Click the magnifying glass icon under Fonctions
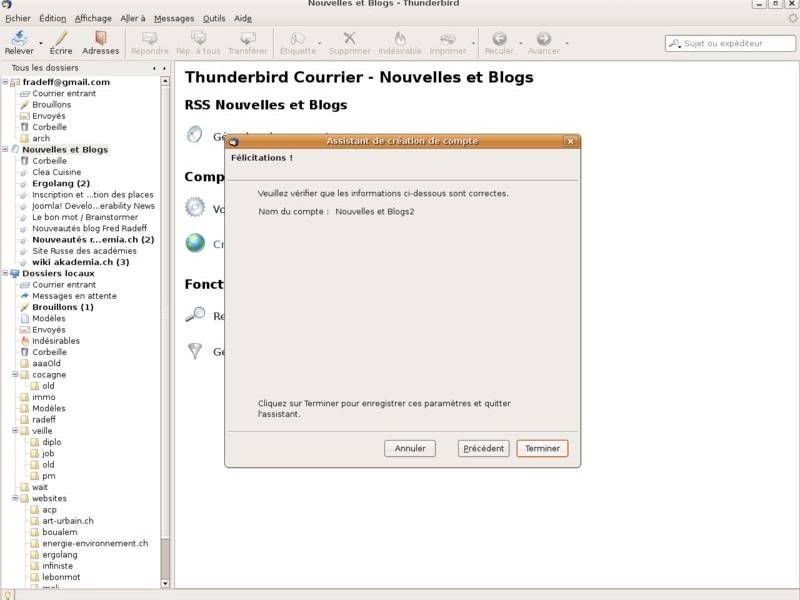Viewport: 800px width, 600px height. tap(195, 315)
